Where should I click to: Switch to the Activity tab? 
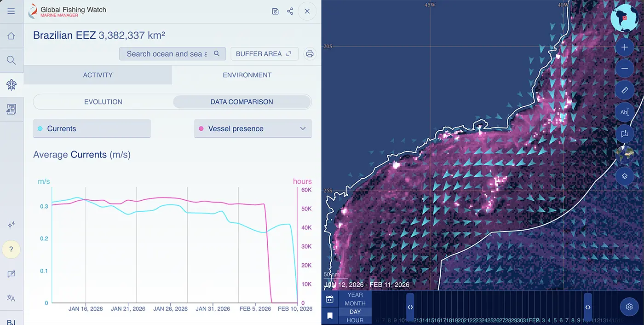point(98,75)
